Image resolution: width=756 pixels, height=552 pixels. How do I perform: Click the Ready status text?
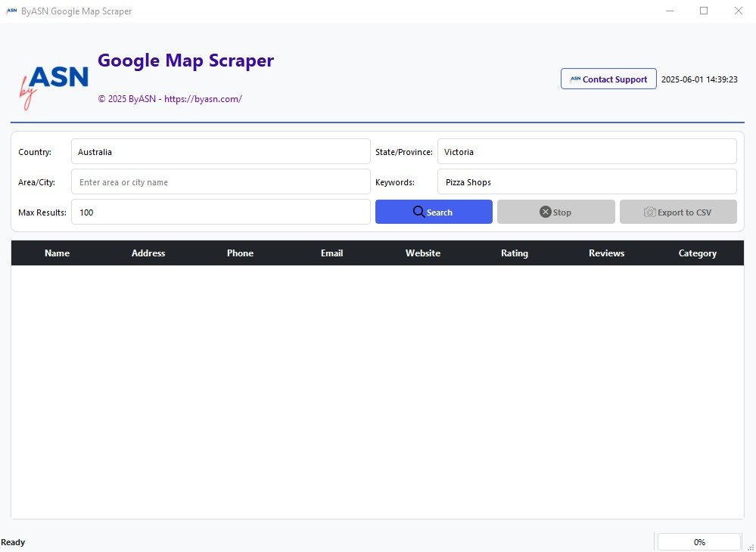click(x=13, y=542)
